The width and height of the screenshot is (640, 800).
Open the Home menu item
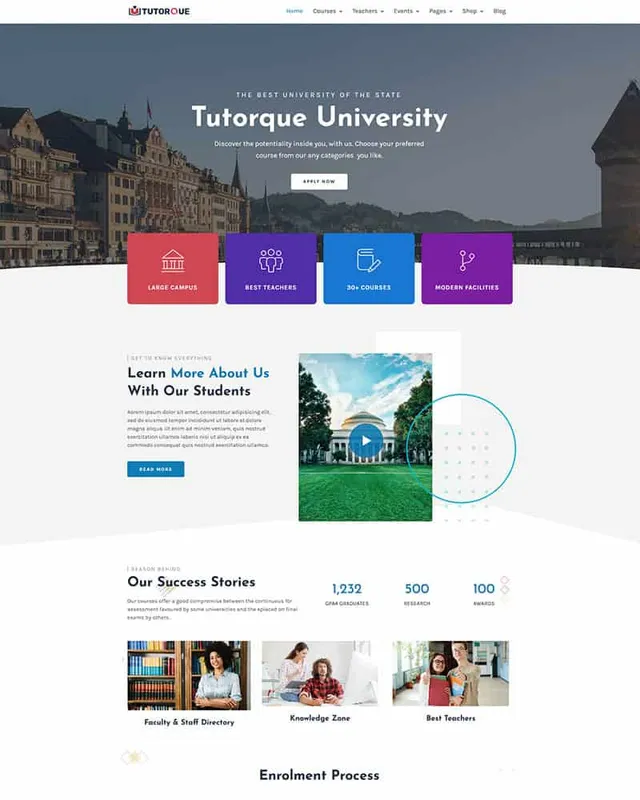pyautogui.click(x=294, y=11)
